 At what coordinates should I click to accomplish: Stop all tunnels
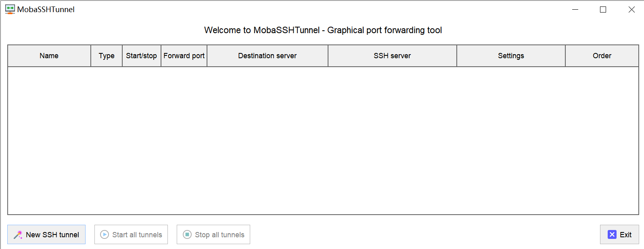click(213, 234)
